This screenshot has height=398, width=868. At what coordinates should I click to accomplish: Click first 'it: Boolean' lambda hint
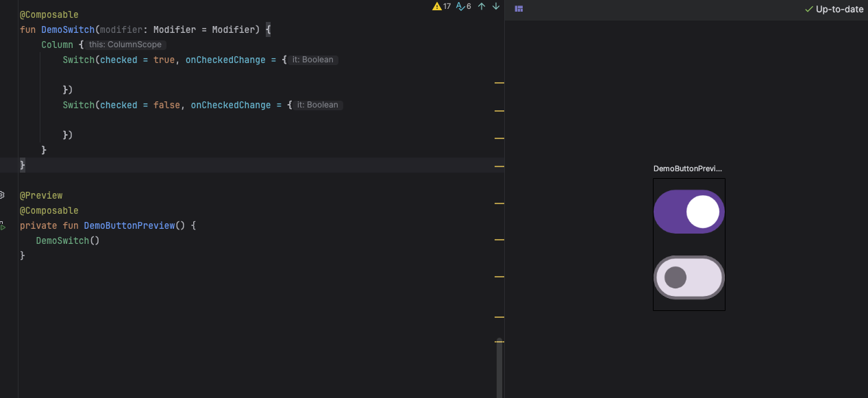click(312, 60)
